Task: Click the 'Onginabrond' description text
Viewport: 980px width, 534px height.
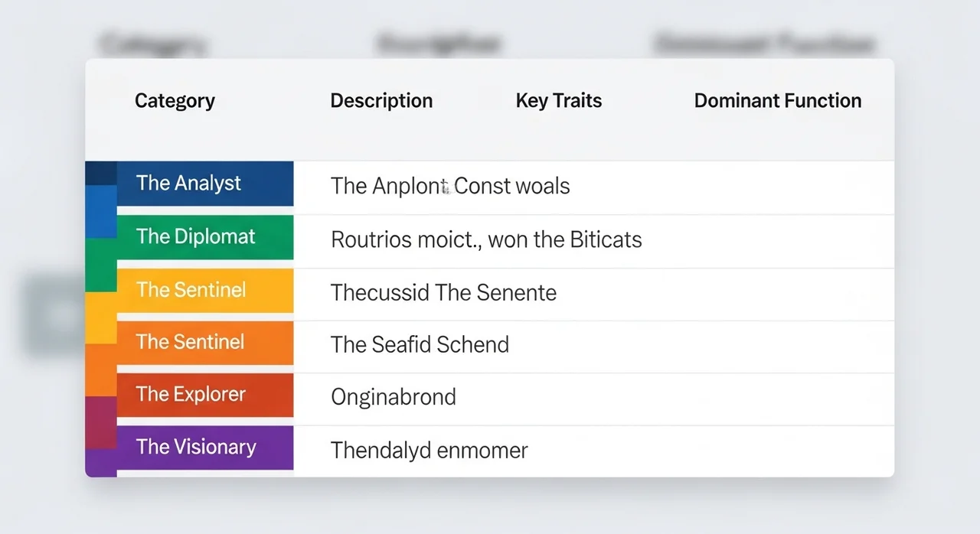Action: pyautogui.click(x=394, y=397)
